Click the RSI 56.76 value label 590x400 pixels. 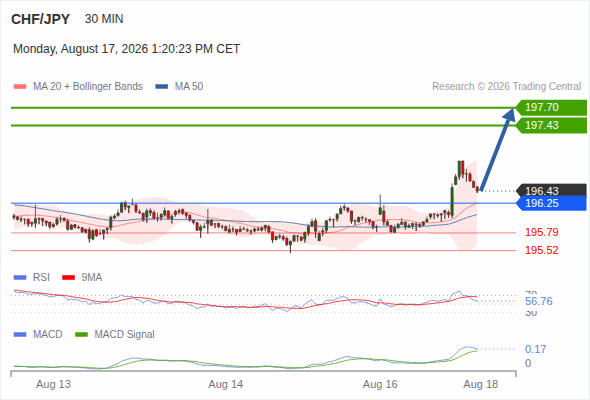tap(539, 301)
